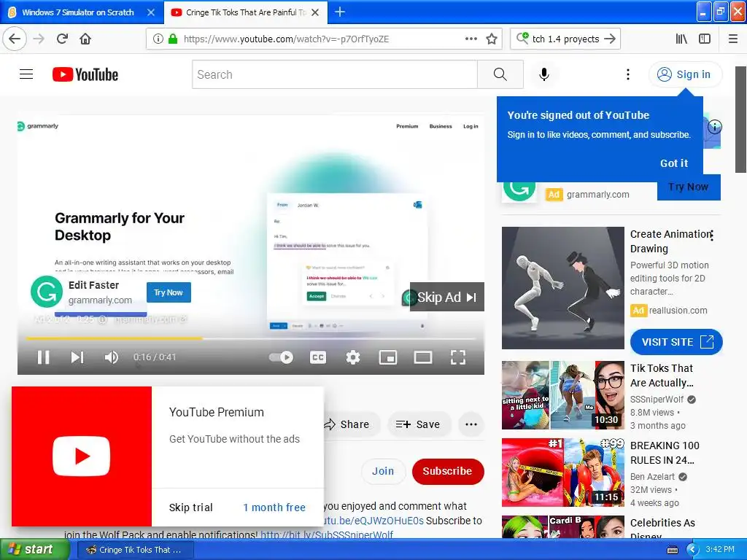
Task: Toggle the browser sidebar icon
Action: coord(705,39)
